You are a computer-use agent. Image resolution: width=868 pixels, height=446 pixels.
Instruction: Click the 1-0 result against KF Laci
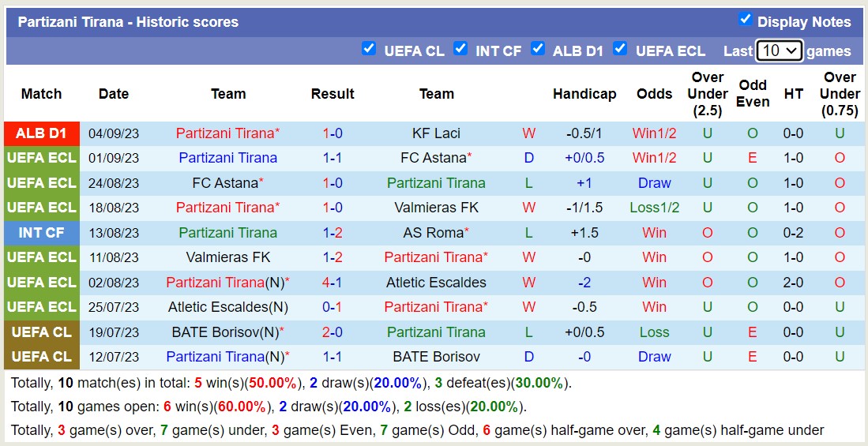[x=333, y=133]
